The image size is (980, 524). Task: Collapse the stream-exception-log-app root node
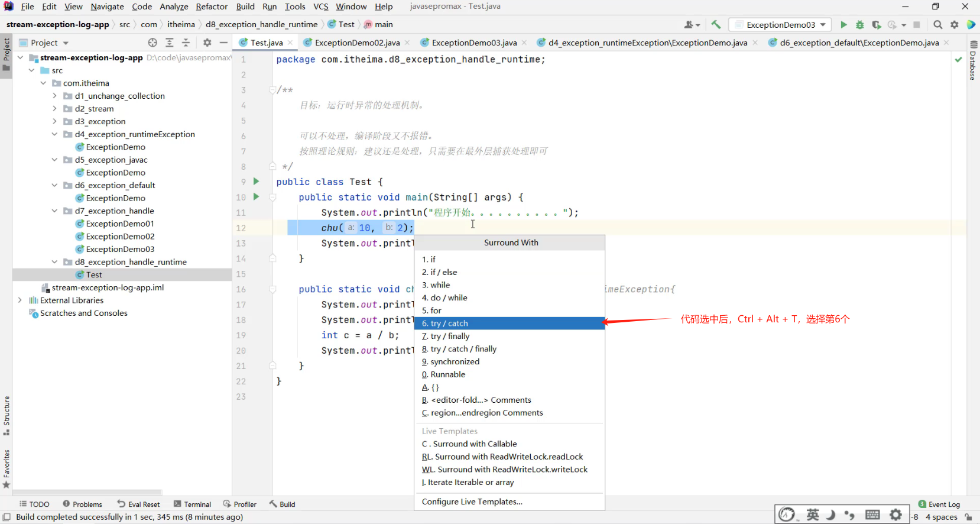(21, 57)
